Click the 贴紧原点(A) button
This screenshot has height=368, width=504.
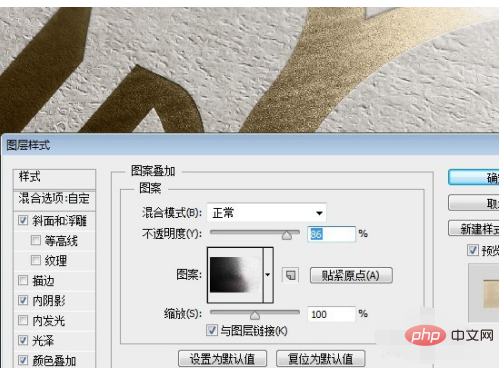pyautogui.click(x=351, y=275)
